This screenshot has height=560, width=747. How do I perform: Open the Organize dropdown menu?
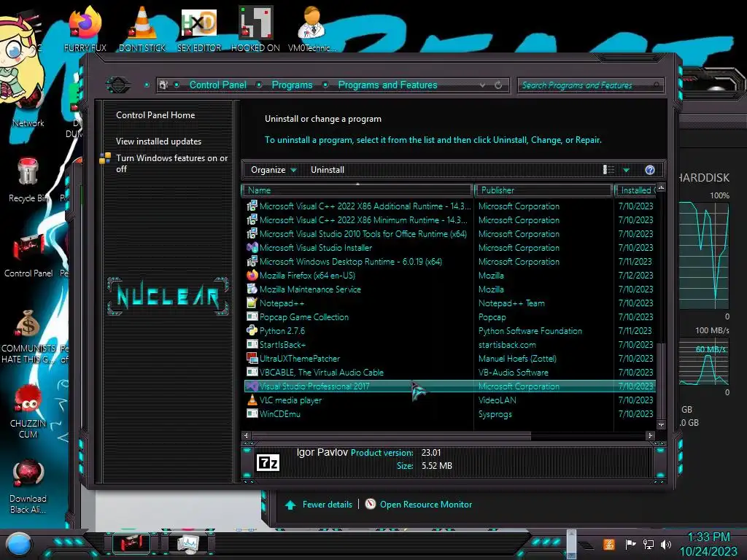[x=274, y=170]
